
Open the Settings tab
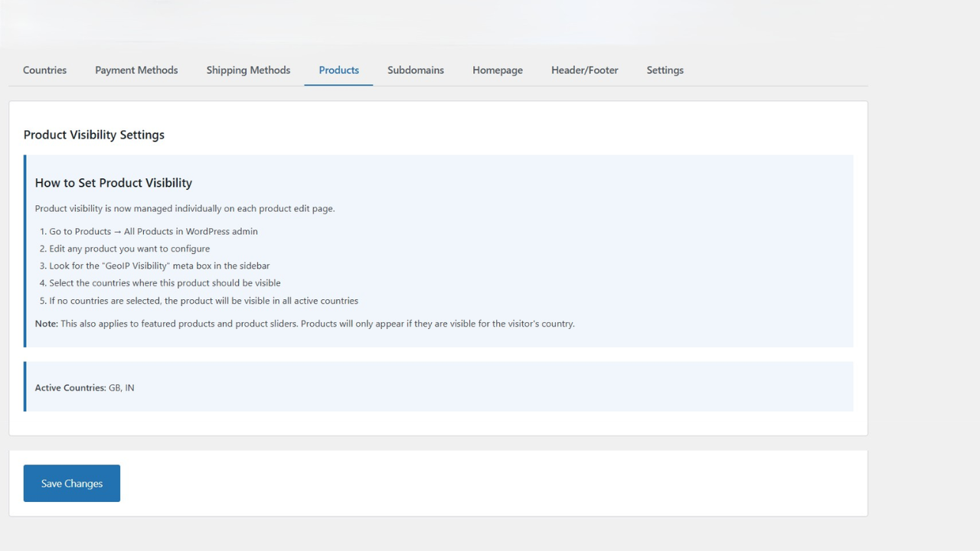point(665,70)
